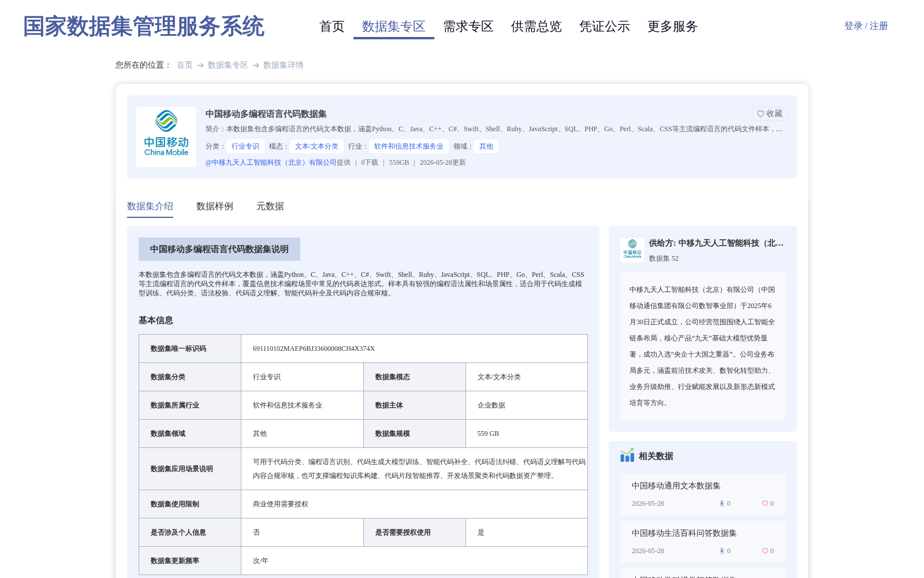Screen dimensions: 924x578
Task: Click the heart icon in 收藏 button
Action: [x=761, y=114]
